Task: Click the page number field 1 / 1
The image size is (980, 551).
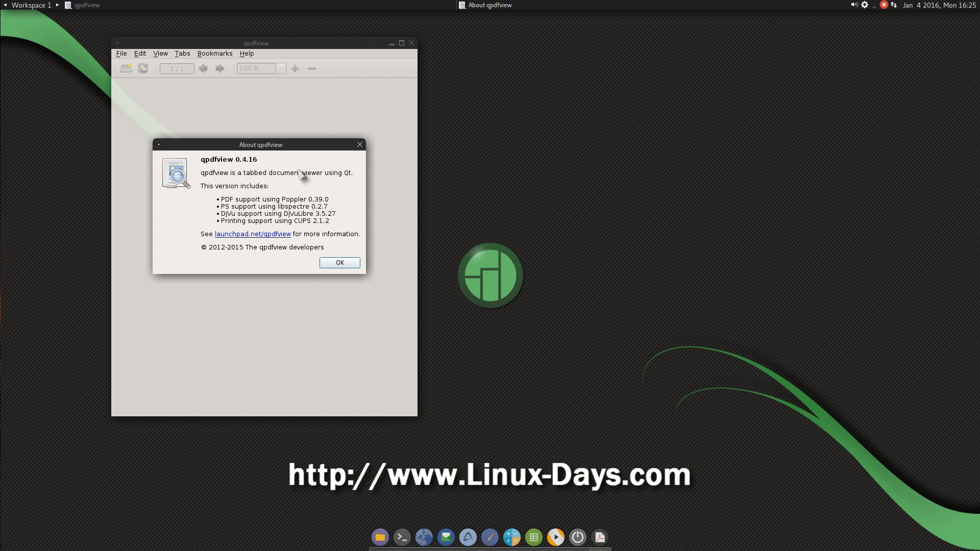Action: pyautogui.click(x=177, y=68)
